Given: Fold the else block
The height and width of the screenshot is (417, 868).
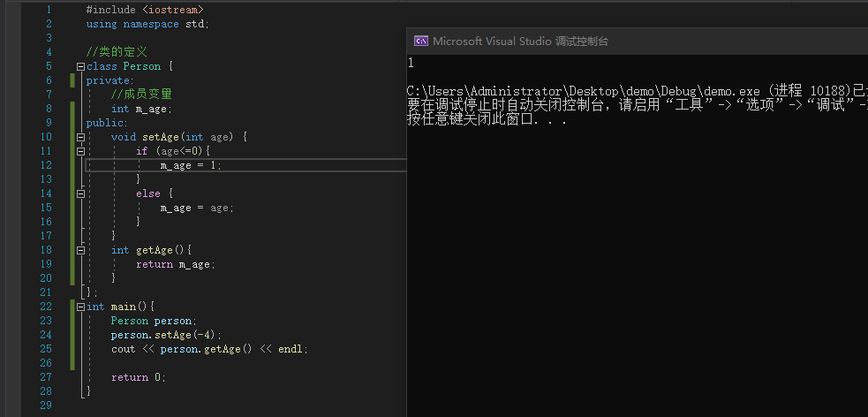Looking at the screenshot, I should tap(80, 193).
